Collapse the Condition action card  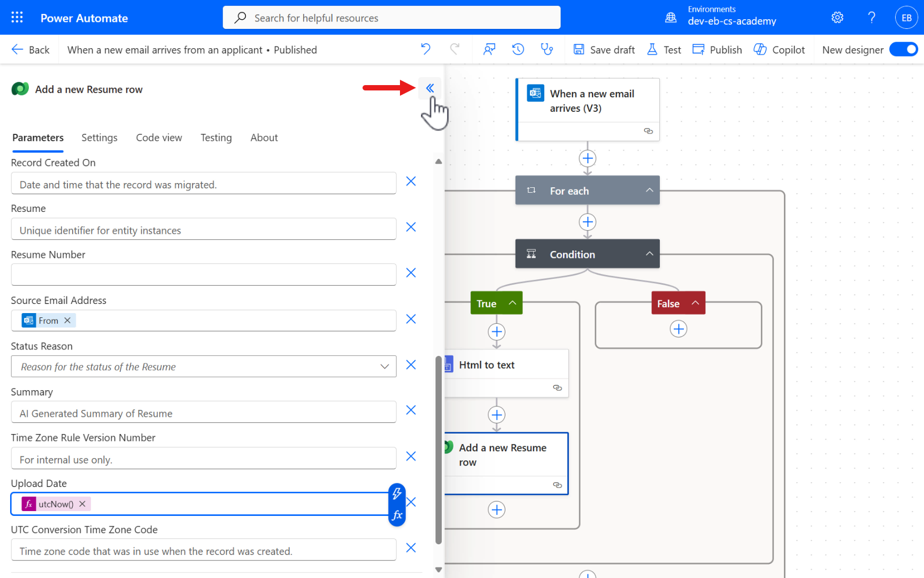coord(649,254)
